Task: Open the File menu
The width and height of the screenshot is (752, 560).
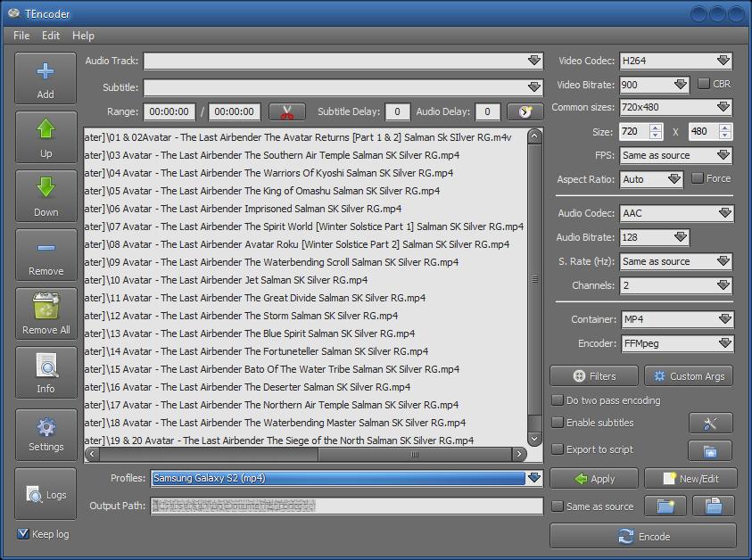Action: 21,36
